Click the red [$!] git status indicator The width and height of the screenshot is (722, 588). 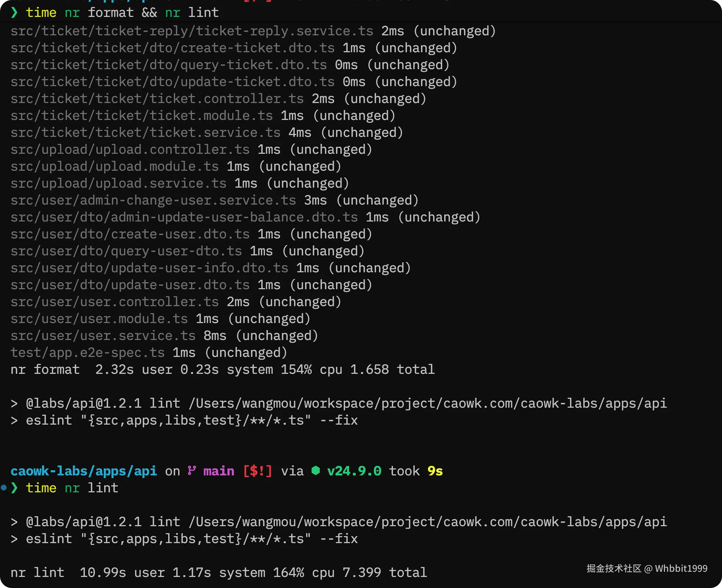(x=257, y=471)
